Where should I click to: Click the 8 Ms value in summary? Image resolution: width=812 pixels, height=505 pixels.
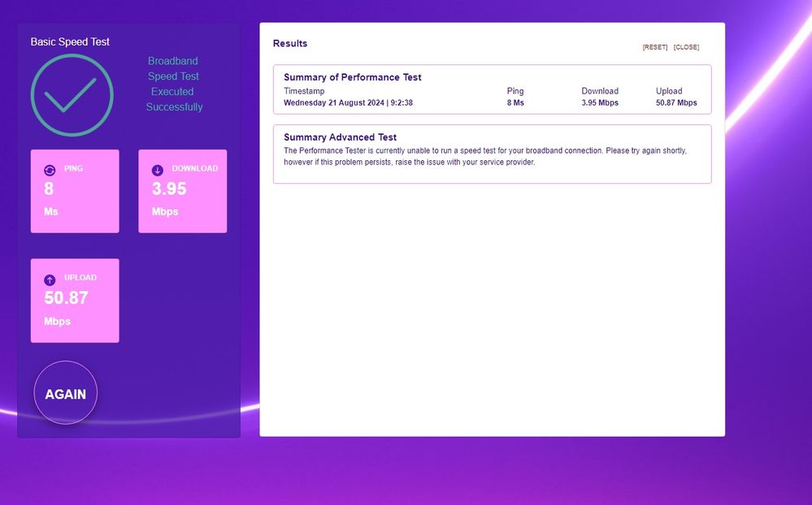pos(515,103)
